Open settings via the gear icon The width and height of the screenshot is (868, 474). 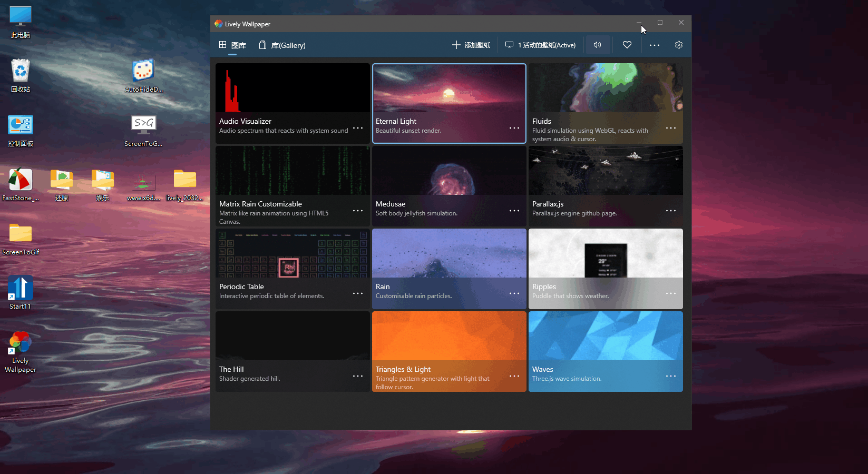point(679,45)
